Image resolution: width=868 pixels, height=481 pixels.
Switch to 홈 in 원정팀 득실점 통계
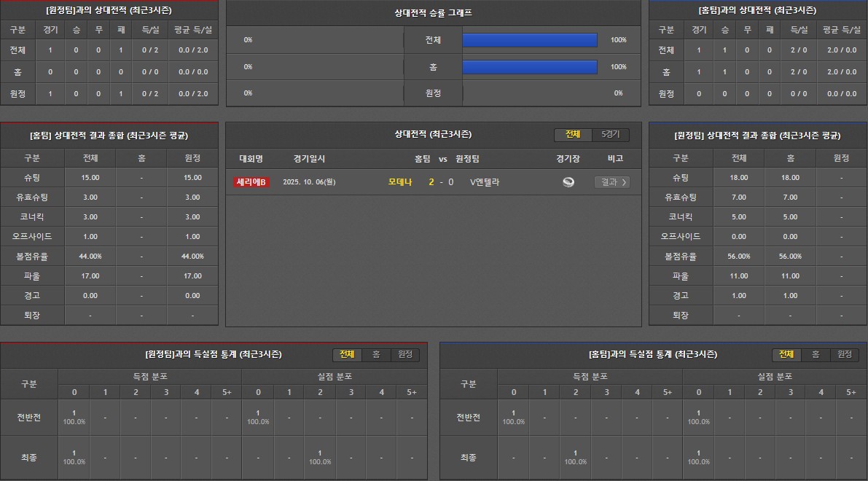(x=376, y=354)
